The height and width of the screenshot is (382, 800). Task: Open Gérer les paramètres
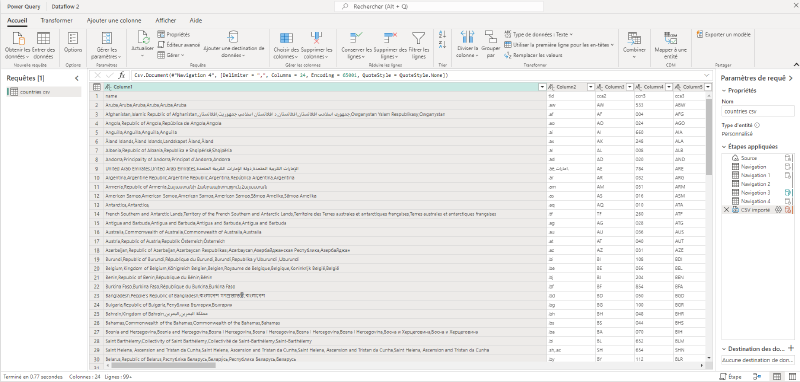coord(107,45)
